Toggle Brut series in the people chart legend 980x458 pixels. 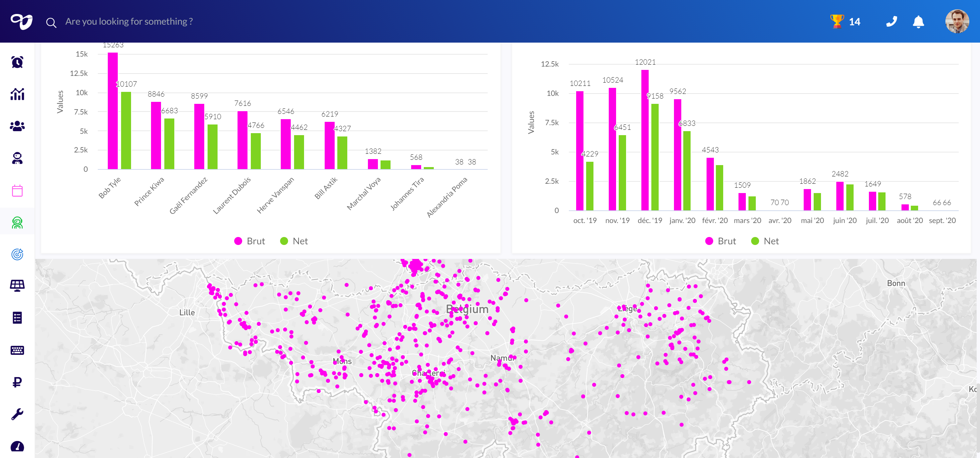[249, 241]
